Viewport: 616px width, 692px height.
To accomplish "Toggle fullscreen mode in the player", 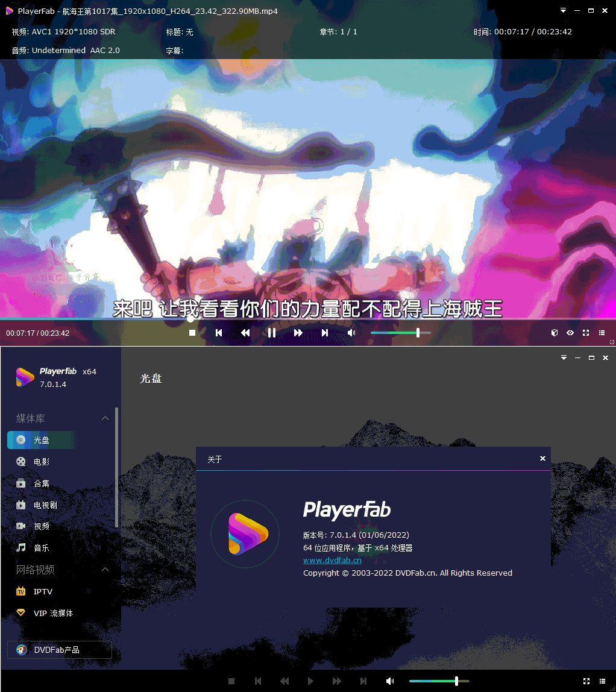I will point(585,333).
